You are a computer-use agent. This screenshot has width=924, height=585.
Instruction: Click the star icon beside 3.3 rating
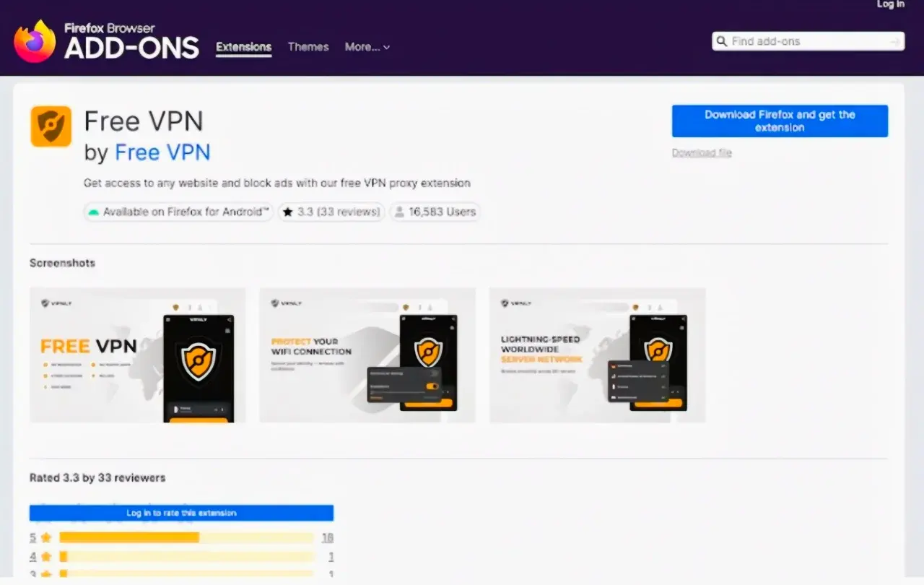[288, 212]
